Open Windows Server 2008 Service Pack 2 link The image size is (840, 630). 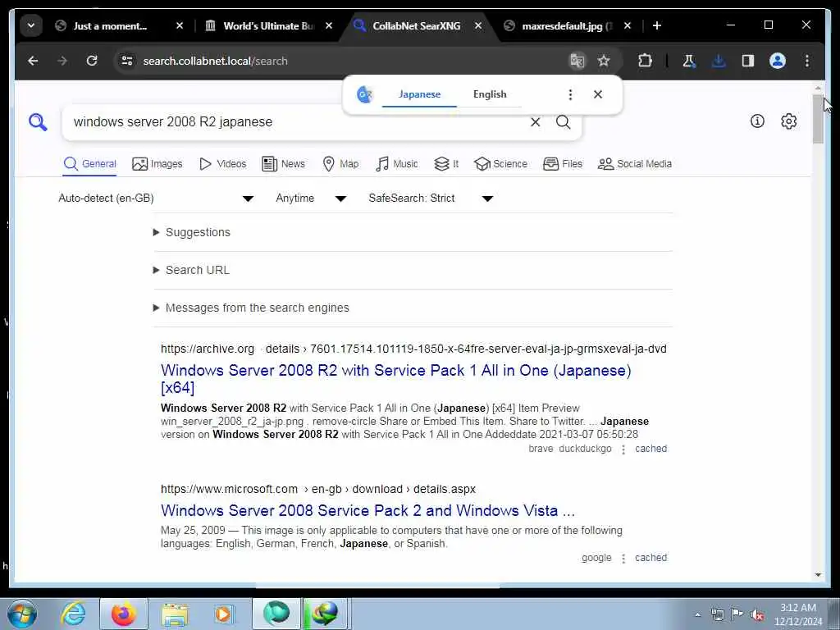click(x=367, y=510)
